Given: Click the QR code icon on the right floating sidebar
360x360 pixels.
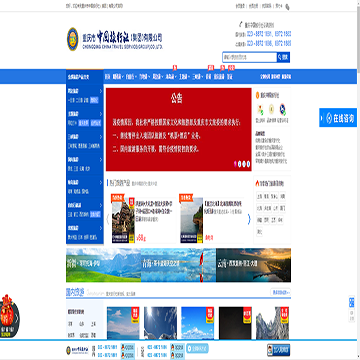Looking at the screenshot, I should tap(351, 302).
